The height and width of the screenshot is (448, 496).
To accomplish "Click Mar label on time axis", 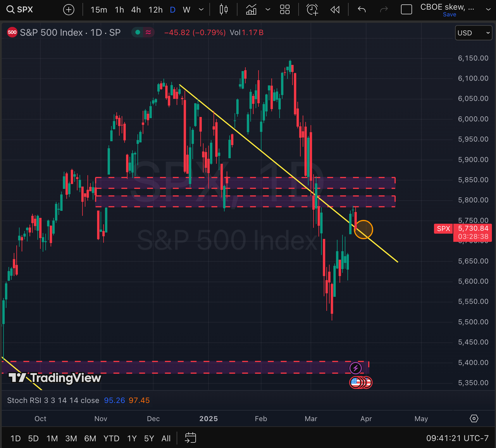I will [x=311, y=418].
